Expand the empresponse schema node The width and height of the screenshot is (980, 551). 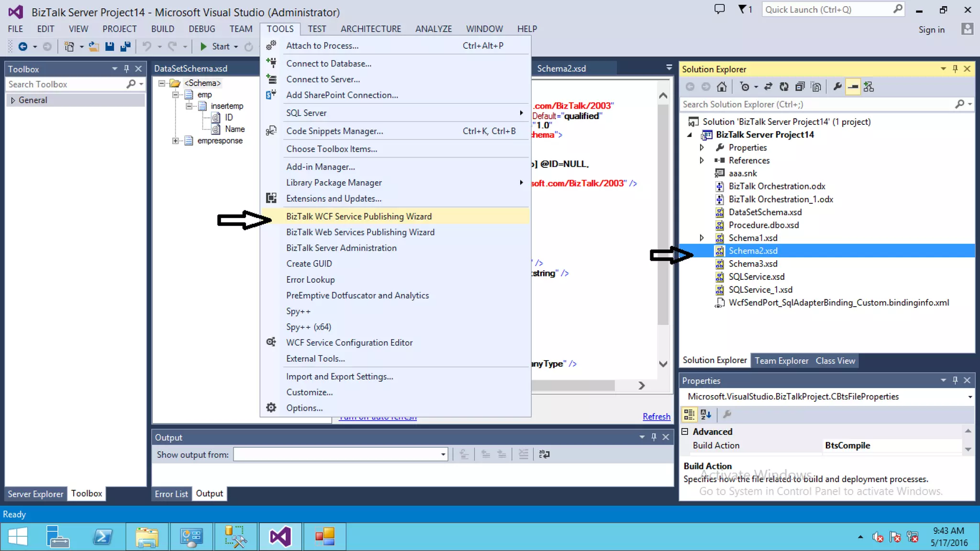[176, 141]
